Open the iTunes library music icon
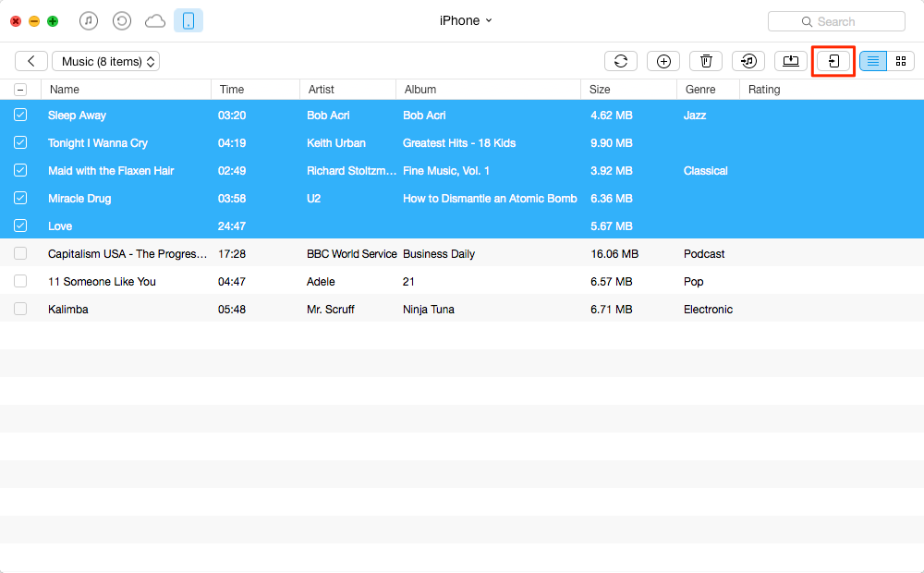 [x=89, y=21]
